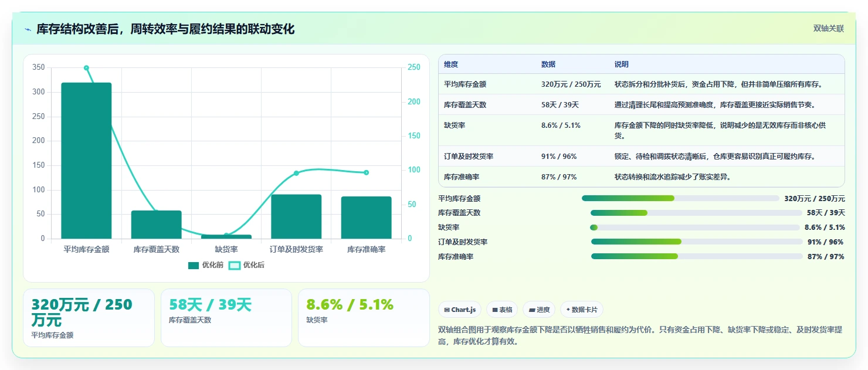Click the 说明 column header

(622, 64)
